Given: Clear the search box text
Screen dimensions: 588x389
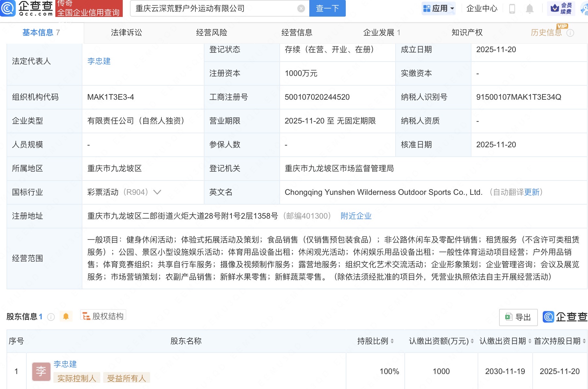Looking at the screenshot, I should point(301,8).
